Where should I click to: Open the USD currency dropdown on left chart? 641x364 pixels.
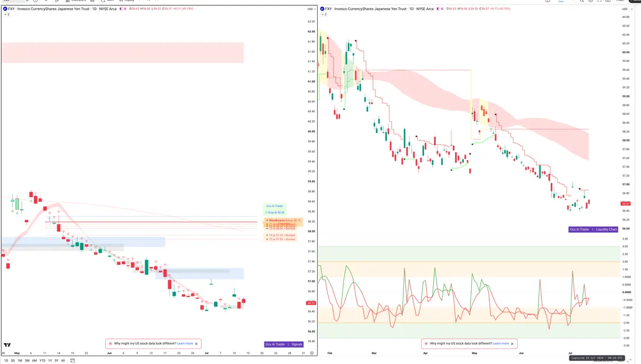click(x=311, y=9)
